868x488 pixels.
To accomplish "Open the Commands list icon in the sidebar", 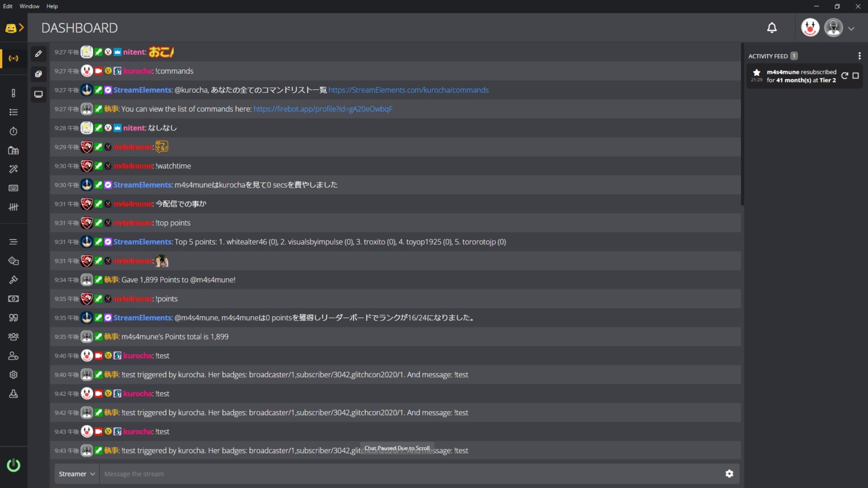I will (x=14, y=112).
